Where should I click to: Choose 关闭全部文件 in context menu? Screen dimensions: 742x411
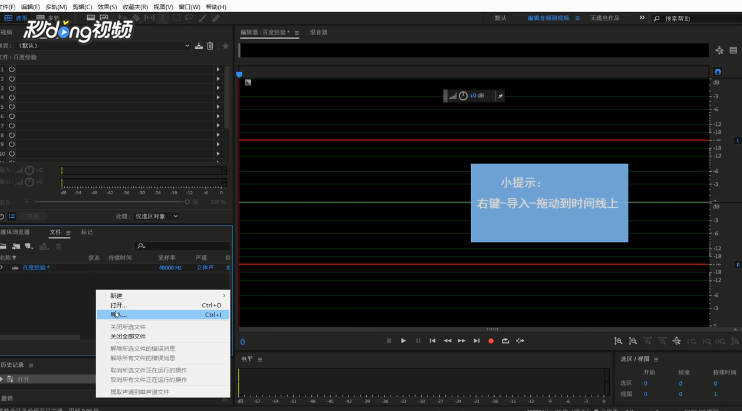point(163,336)
